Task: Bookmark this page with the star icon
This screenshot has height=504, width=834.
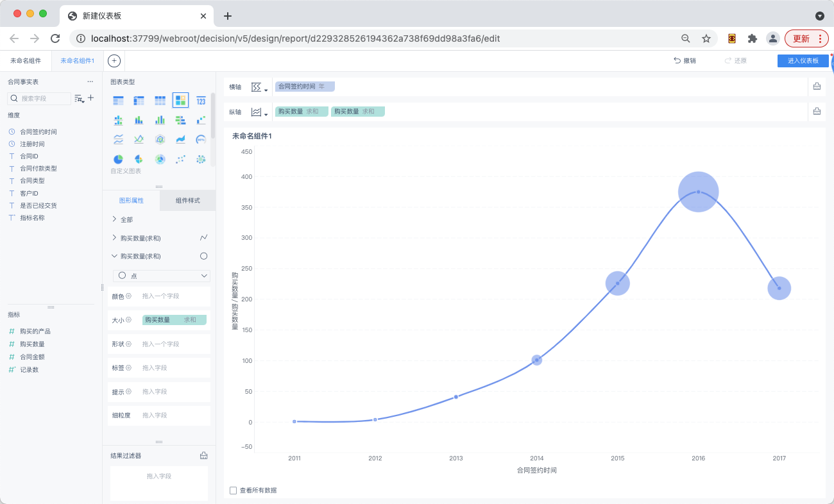Action: tap(706, 38)
